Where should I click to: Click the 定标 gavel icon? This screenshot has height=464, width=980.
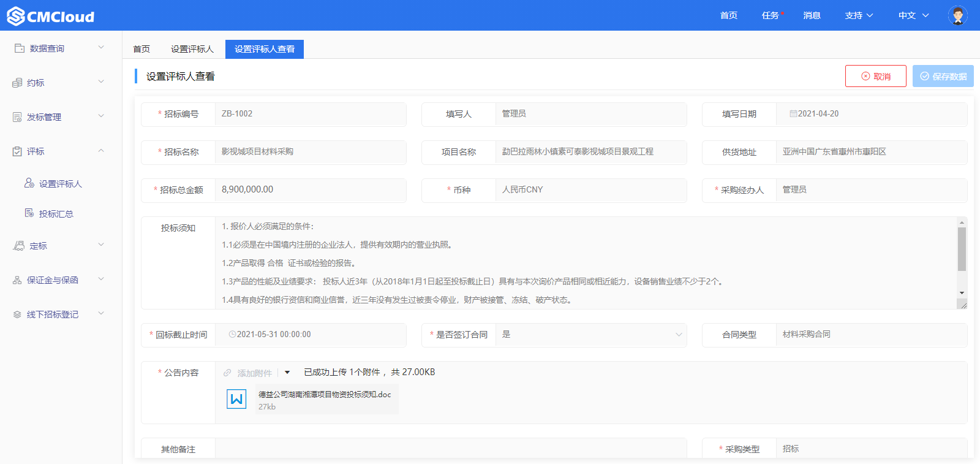[19, 245]
